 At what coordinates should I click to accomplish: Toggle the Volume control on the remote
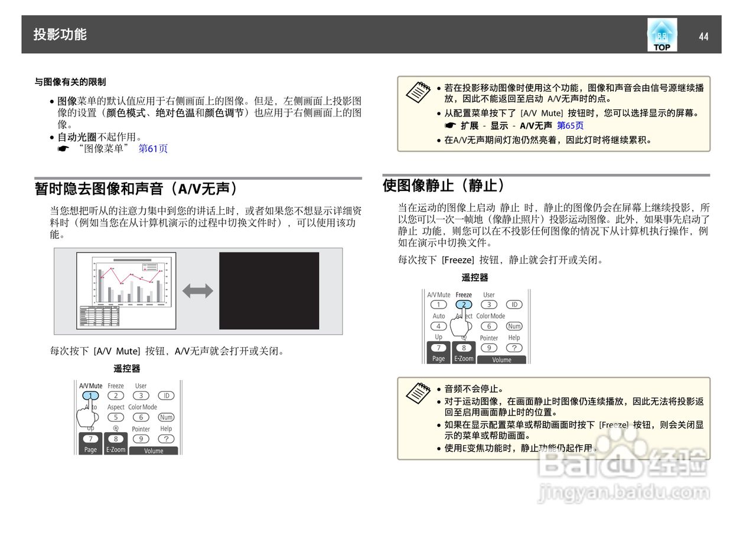155,450
